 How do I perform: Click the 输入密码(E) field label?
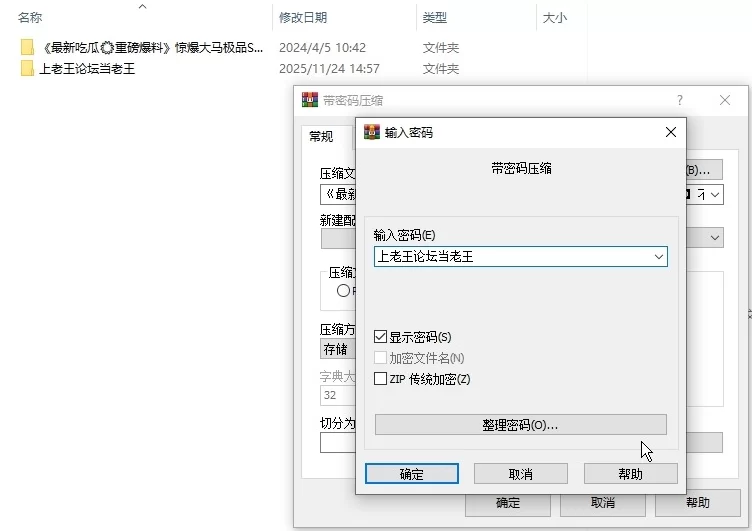(x=404, y=235)
